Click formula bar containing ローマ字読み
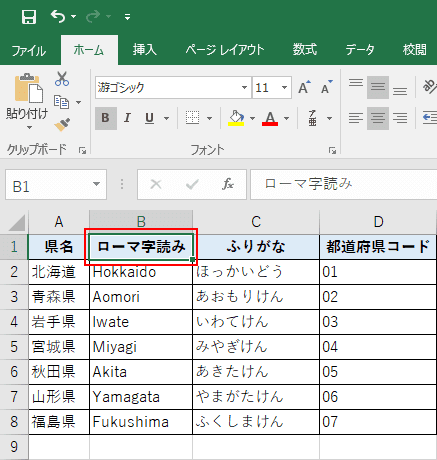 (x=344, y=184)
